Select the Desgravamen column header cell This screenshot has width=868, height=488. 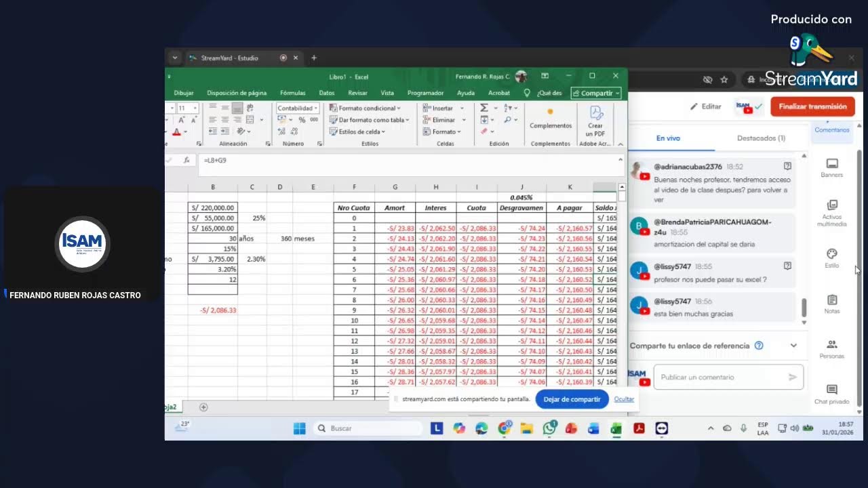click(x=521, y=208)
